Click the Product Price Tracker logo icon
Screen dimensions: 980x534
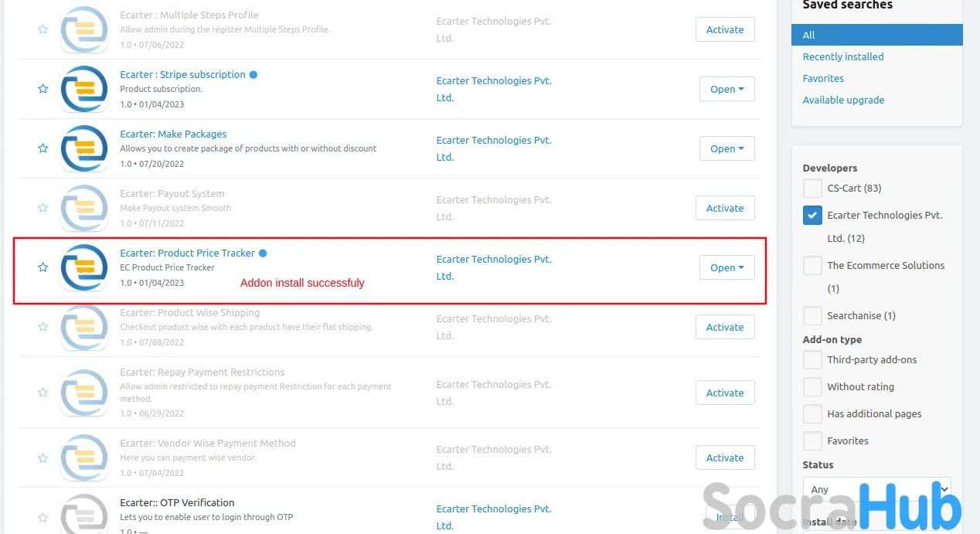(x=84, y=267)
